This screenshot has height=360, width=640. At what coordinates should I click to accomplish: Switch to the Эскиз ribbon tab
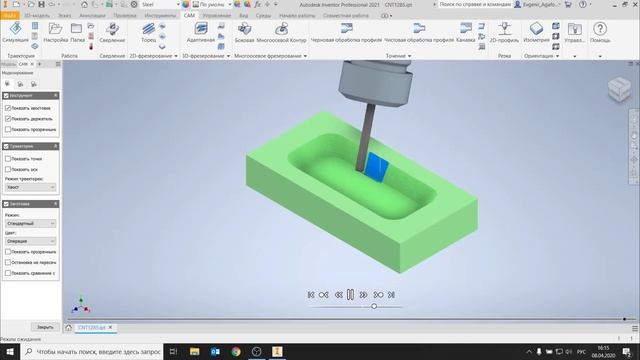64,16
